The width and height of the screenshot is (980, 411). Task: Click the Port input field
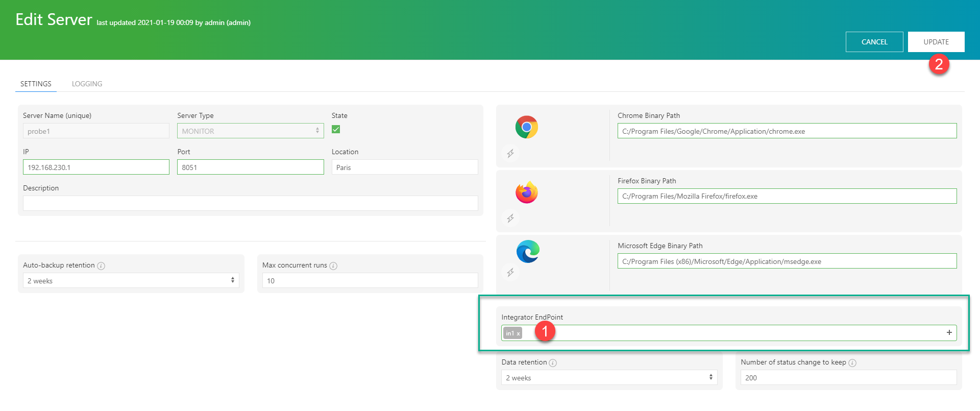tap(250, 167)
